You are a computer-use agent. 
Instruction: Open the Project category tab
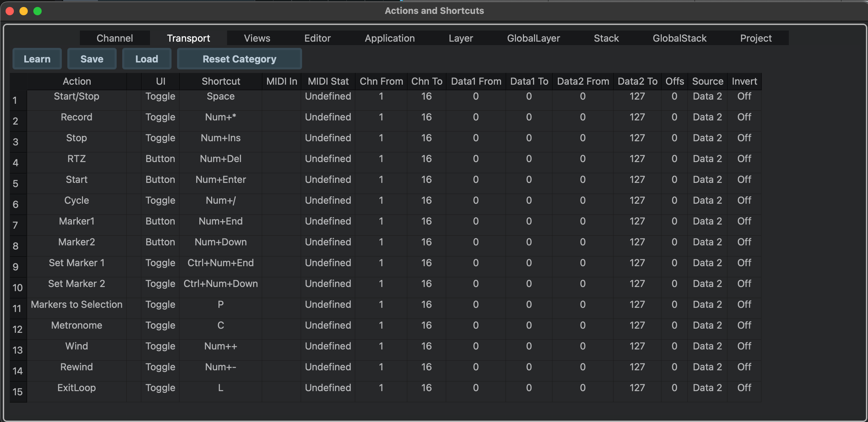pyautogui.click(x=756, y=38)
